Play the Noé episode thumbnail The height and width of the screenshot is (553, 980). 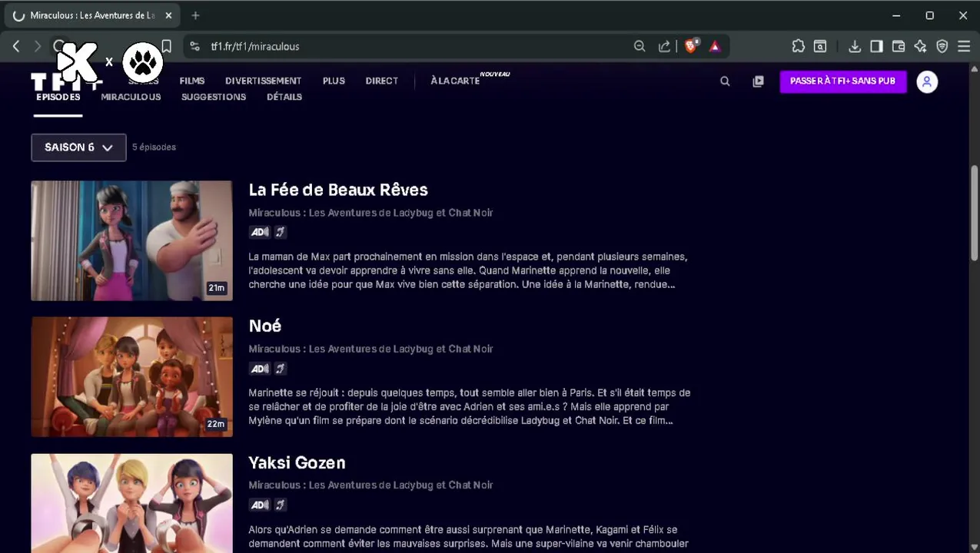(x=131, y=376)
